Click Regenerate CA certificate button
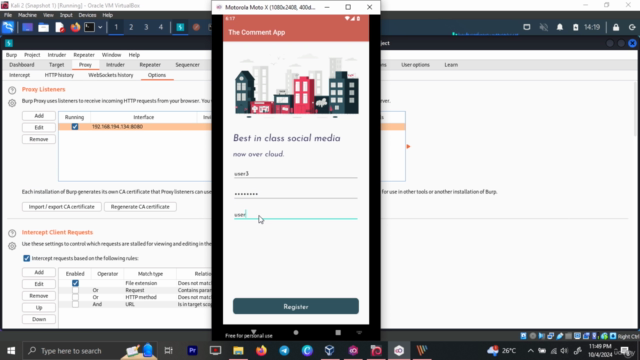This screenshot has height=360, width=640. click(x=140, y=207)
